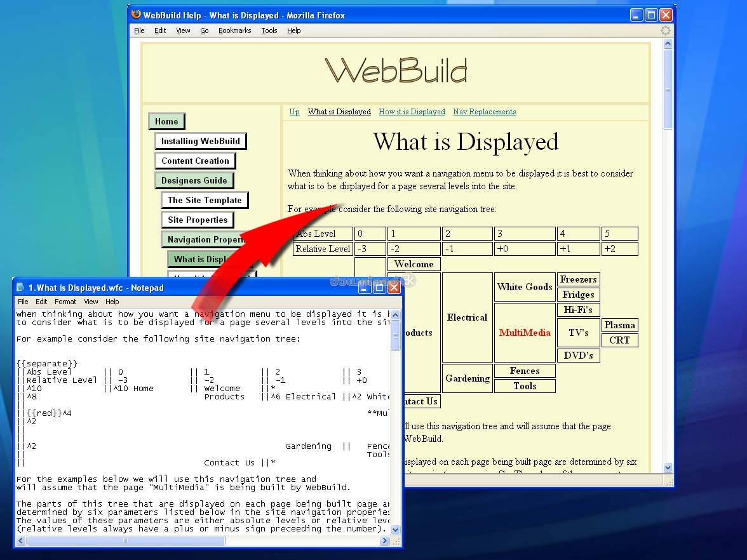The image size is (747, 560).
Task: Click Firefox scrollbar down arrow
Action: coord(668,467)
